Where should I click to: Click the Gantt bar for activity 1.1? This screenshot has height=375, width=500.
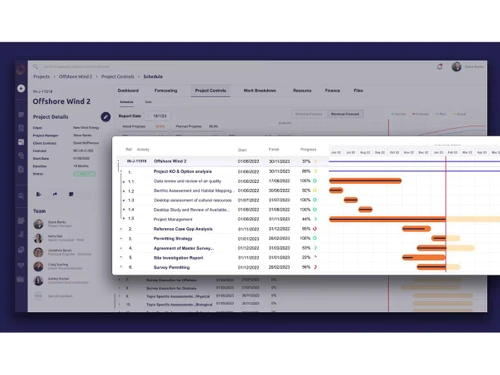(x=365, y=181)
